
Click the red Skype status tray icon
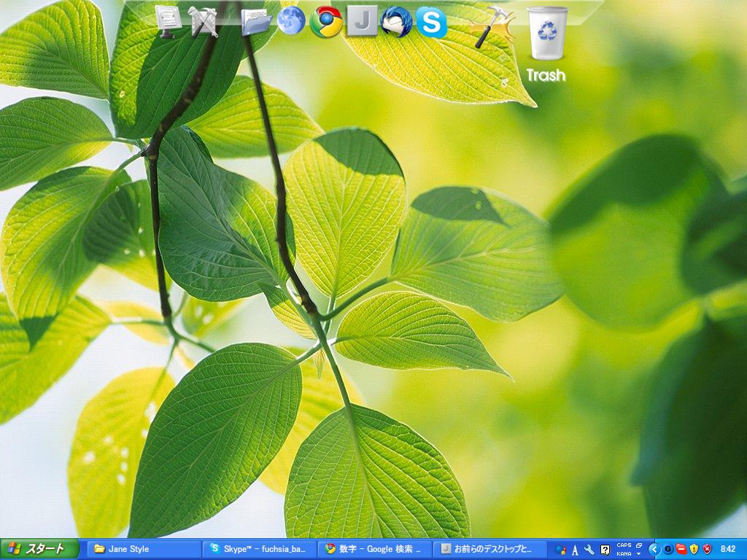click(x=681, y=550)
